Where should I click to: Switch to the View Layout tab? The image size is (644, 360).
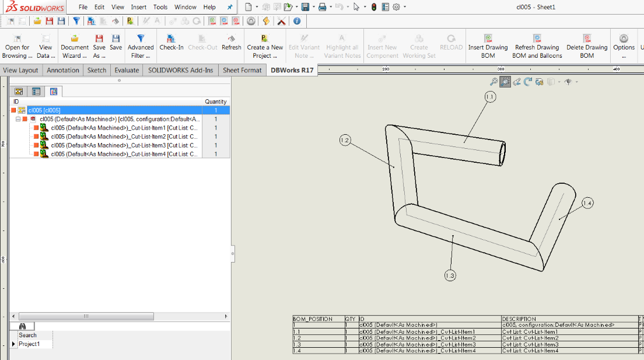coord(20,70)
